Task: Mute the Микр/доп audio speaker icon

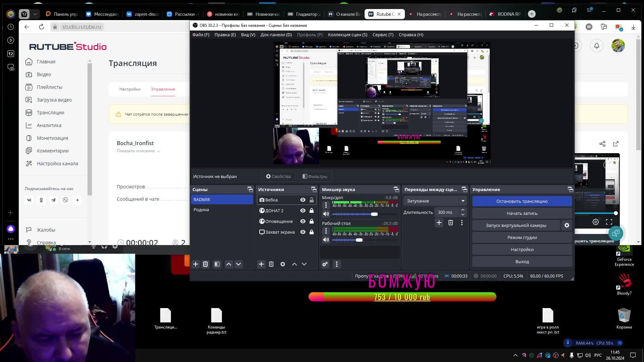Action: (326, 214)
